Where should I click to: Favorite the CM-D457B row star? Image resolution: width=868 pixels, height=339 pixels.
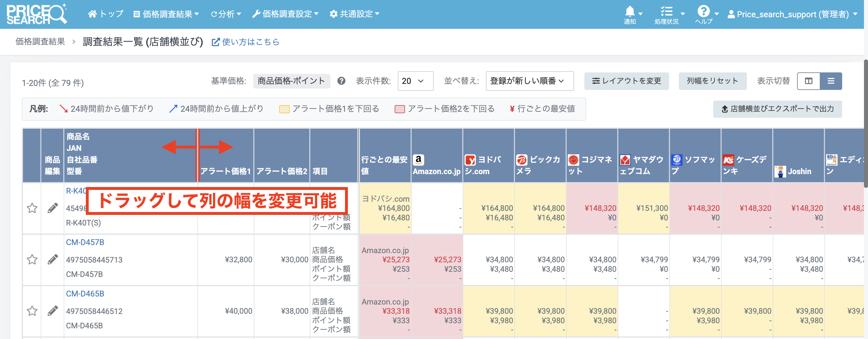[32, 259]
